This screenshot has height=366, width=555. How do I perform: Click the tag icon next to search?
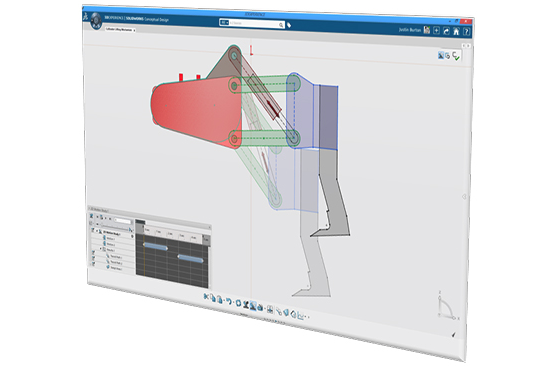pos(289,25)
